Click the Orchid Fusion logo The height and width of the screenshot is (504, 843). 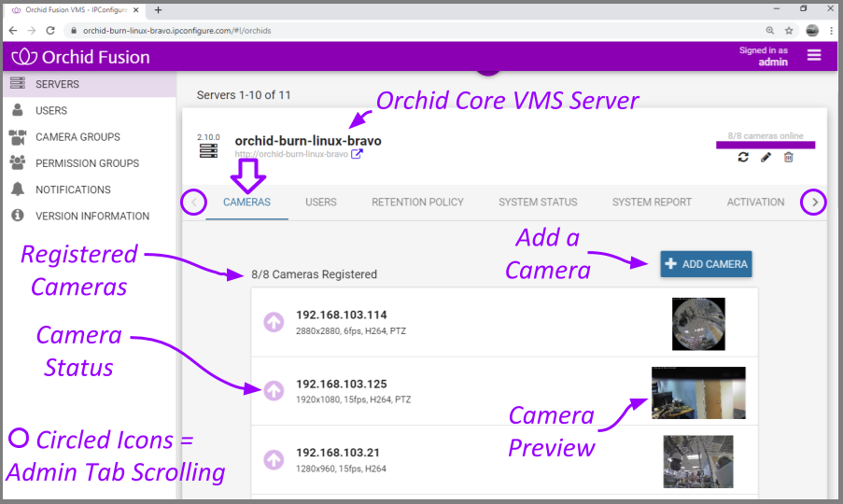click(80, 57)
